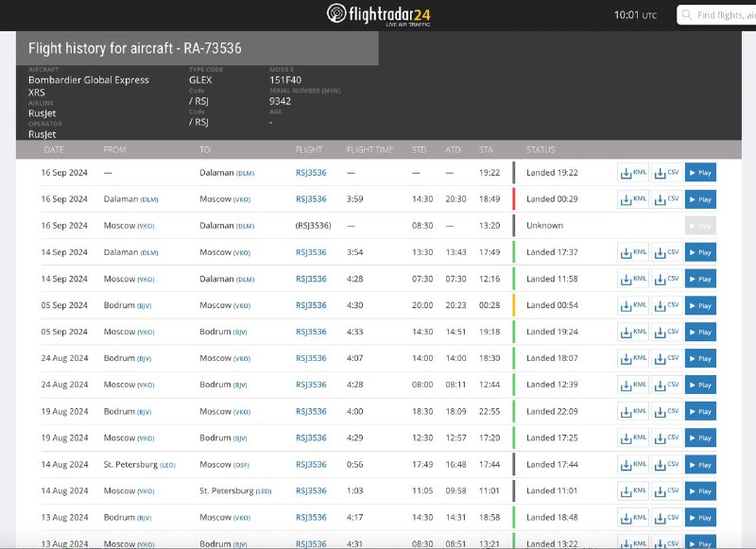Click the FLIGHT TIME column header
The width and height of the screenshot is (756, 549).
369,150
